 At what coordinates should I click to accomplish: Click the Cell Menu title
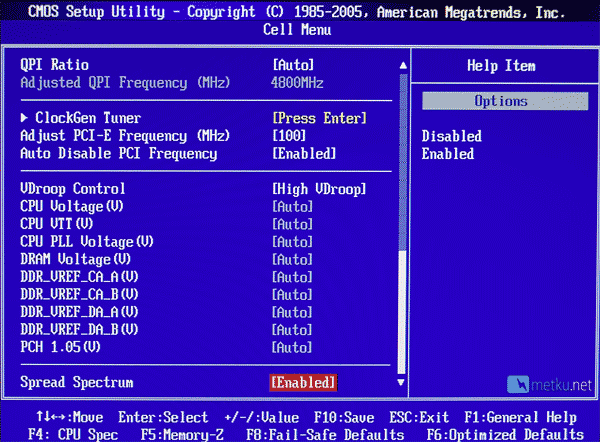(x=297, y=29)
